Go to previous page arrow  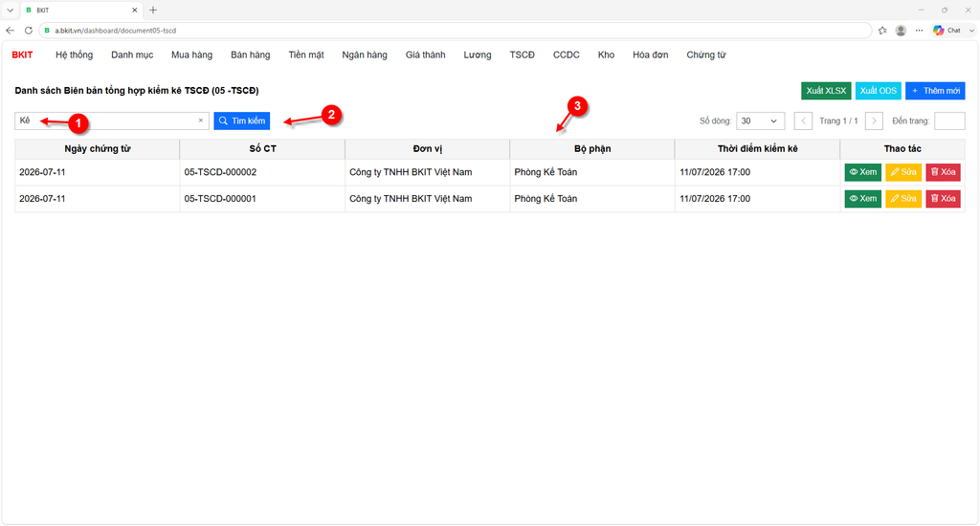tap(803, 121)
